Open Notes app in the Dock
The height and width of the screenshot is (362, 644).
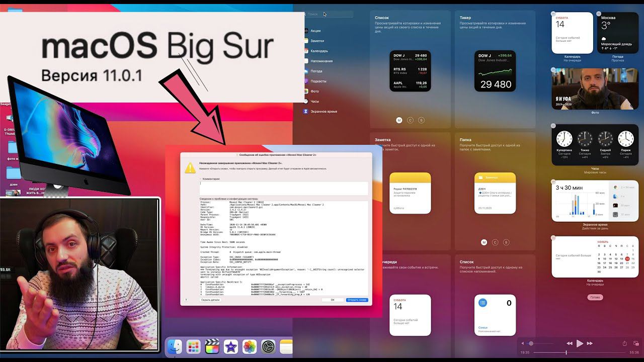[286, 346]
